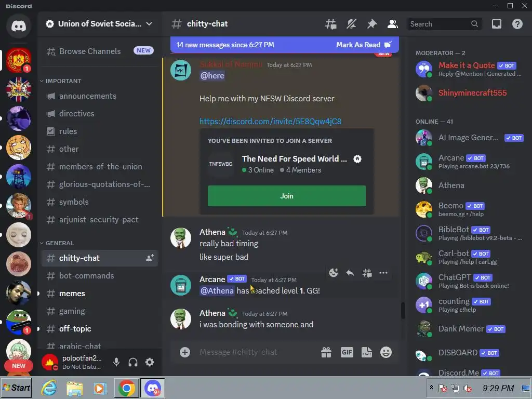Mute channel notifications bell icon

click(x=351, y=24)
